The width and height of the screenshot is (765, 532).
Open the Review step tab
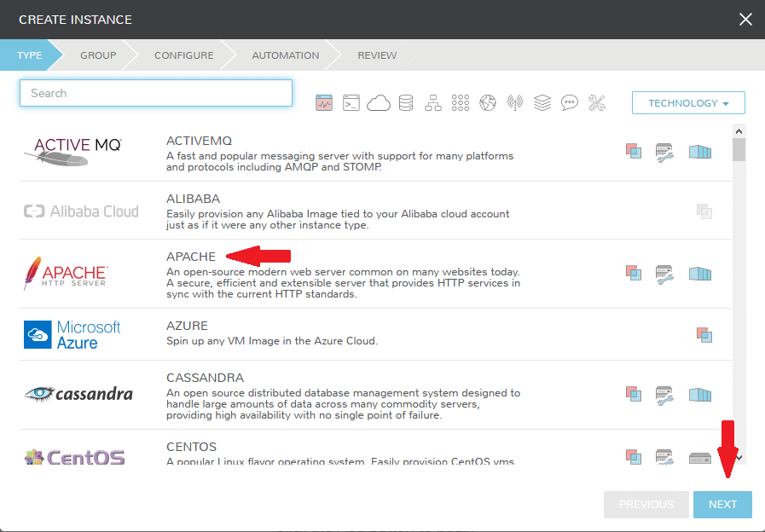[377, 55]
